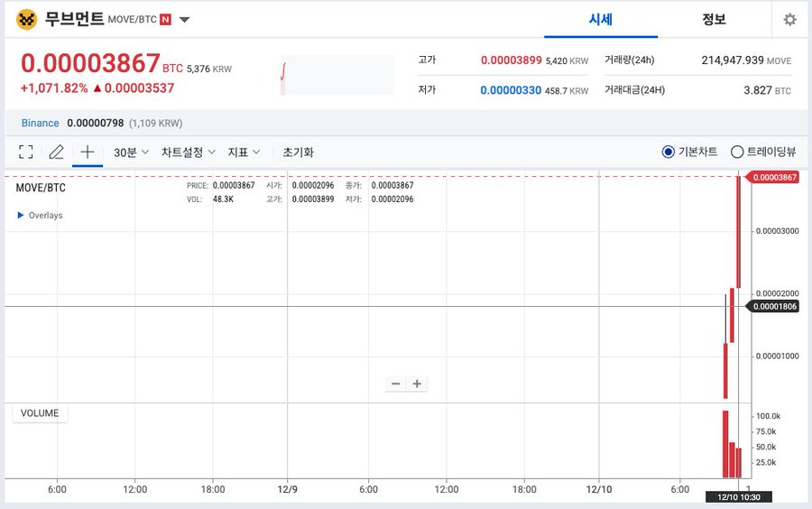
Task: Activate the crosshair cursor tool
Action: pos(88,153)
